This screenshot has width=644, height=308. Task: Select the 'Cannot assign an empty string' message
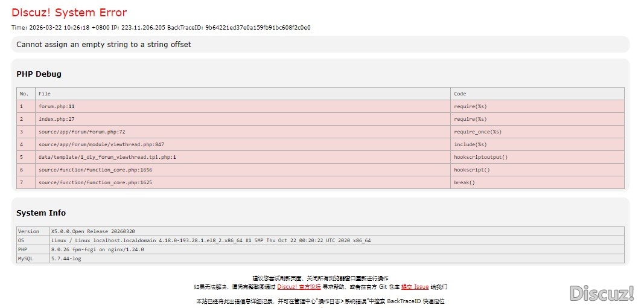pos(103,45)
